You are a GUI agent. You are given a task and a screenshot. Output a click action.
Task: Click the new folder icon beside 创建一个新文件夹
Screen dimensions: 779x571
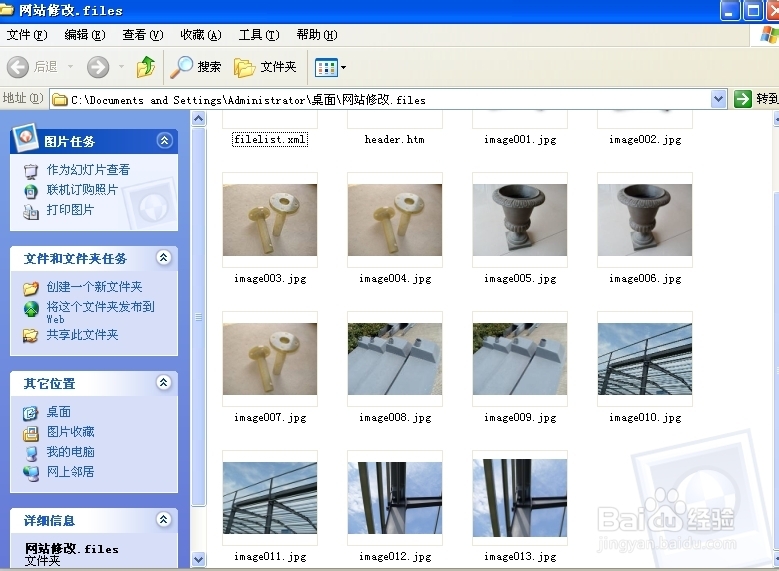[x=31, y=288]
